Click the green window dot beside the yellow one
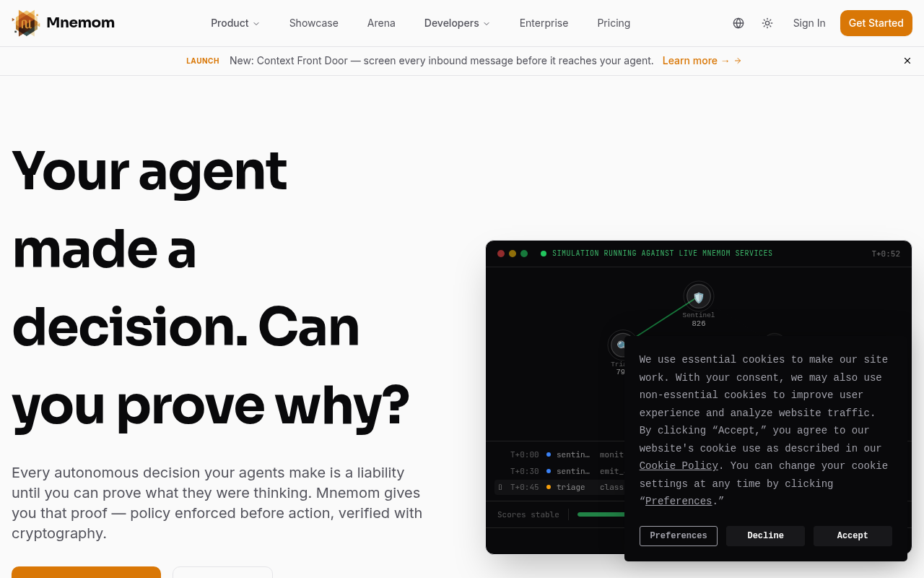Screen dimensions: 924x578 [x=524, y=254]
